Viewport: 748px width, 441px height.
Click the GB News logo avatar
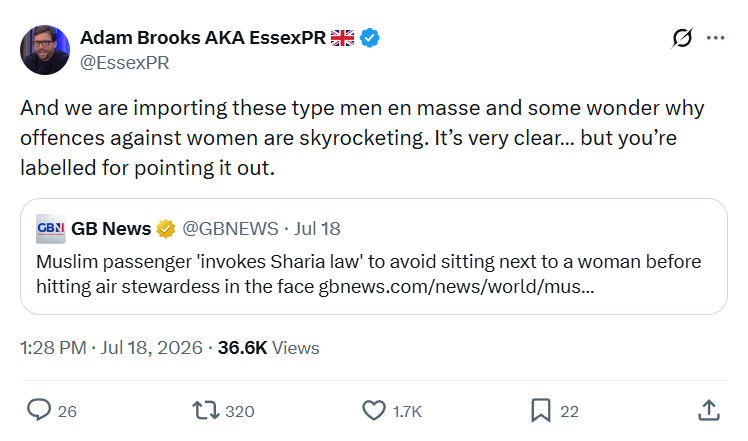click(x=51, y=229)
